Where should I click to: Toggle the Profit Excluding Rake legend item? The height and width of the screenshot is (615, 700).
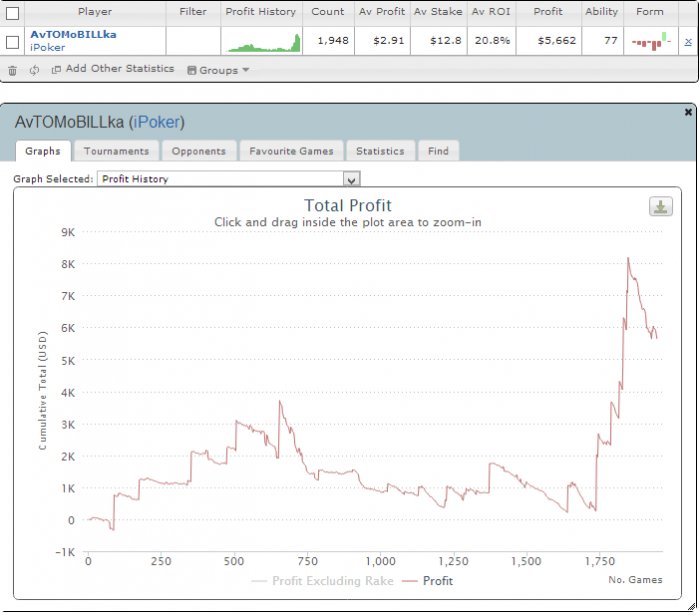323,581
